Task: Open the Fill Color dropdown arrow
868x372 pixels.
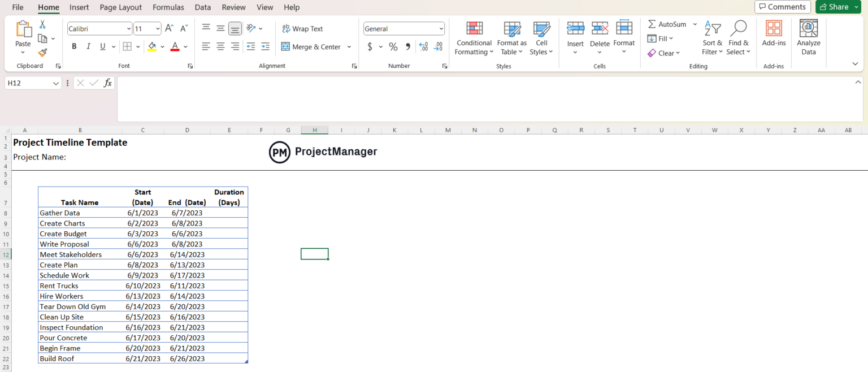Action: coord(162,46)
